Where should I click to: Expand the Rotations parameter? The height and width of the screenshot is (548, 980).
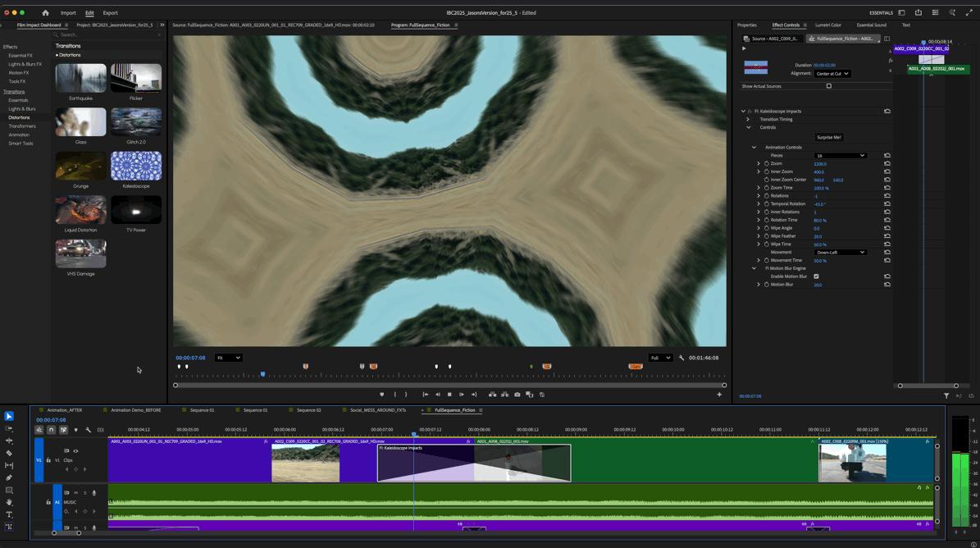point(759,196)
